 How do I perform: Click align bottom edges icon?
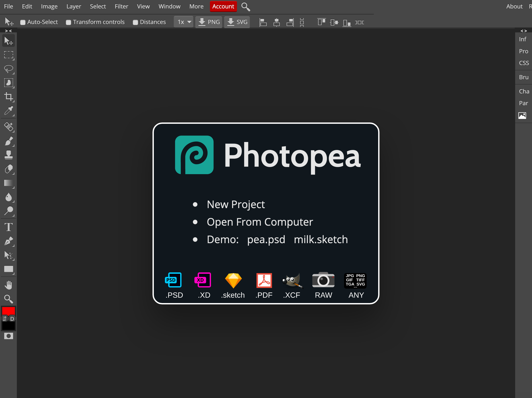[x=347, y=23]
